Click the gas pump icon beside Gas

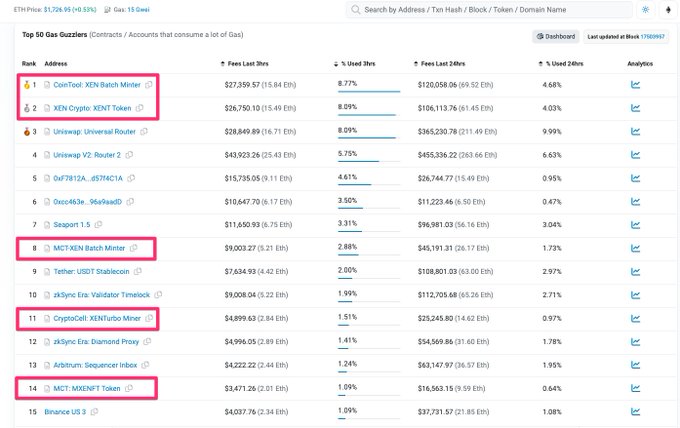coord(107,10)
